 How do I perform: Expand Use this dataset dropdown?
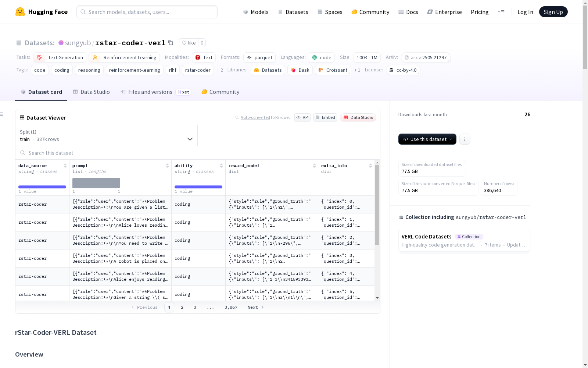427,139
